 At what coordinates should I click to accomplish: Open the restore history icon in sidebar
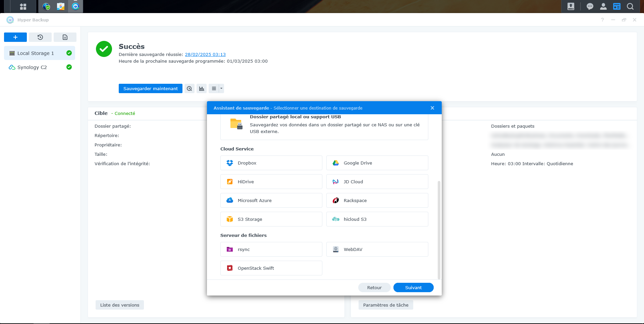pos(40,37)
